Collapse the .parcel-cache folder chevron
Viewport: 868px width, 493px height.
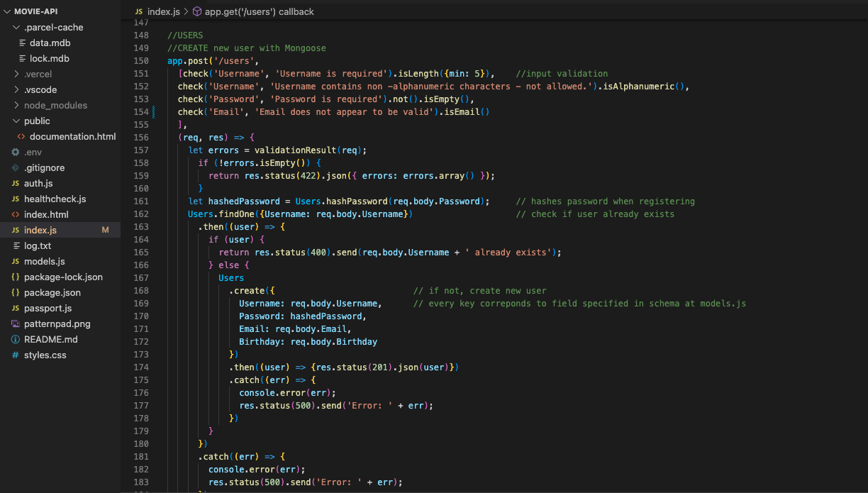click(17, 28)
